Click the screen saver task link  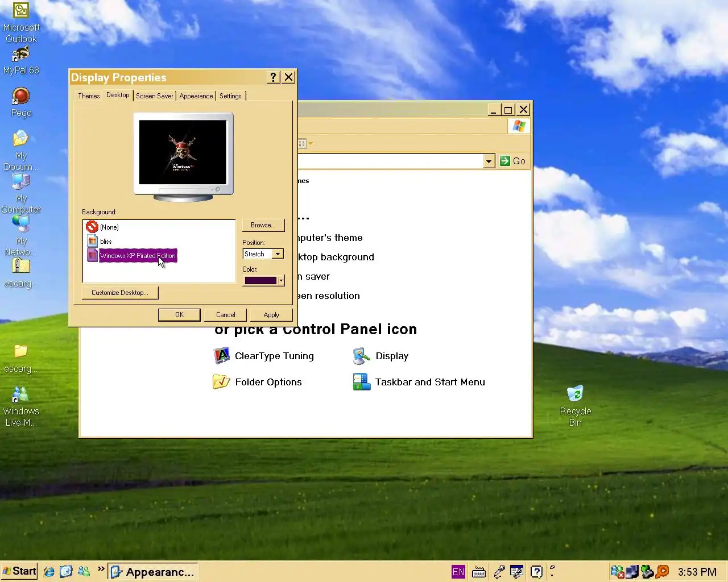313,276
